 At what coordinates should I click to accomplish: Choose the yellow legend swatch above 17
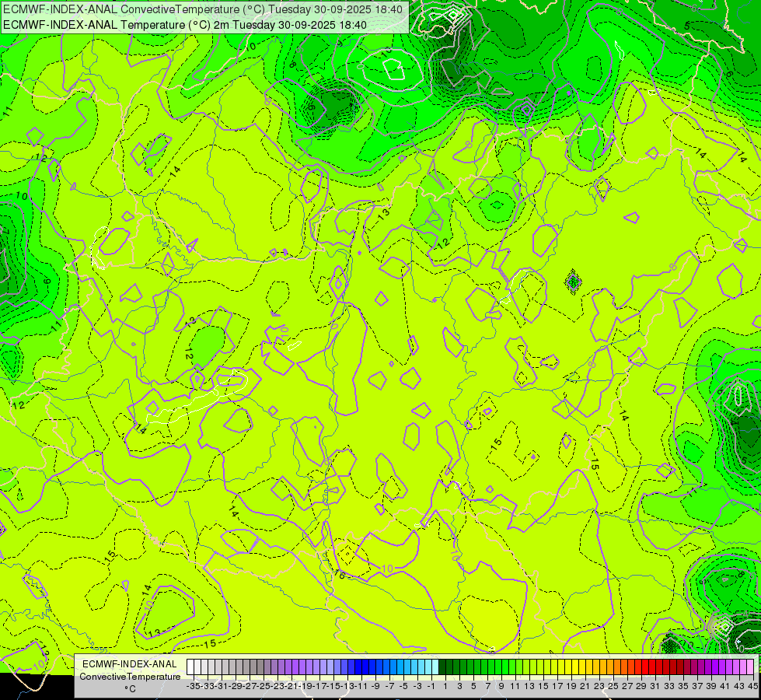(x=554, y=667)
